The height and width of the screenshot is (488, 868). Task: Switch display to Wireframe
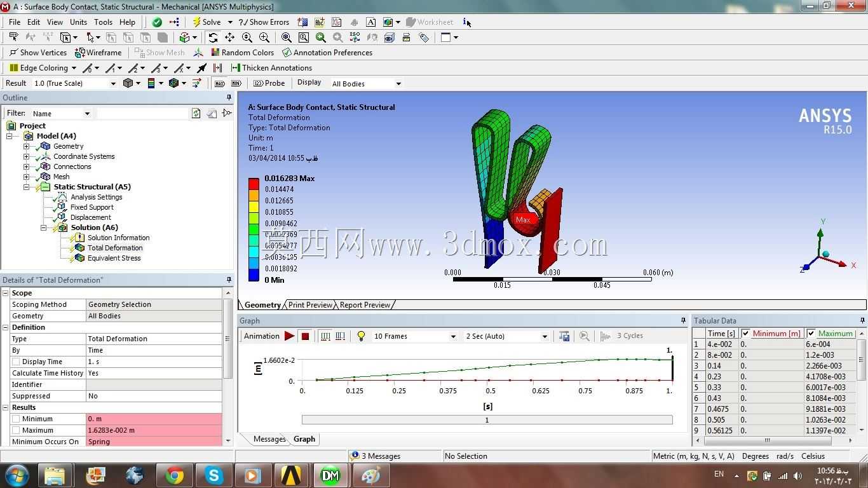tap(98, 53)
